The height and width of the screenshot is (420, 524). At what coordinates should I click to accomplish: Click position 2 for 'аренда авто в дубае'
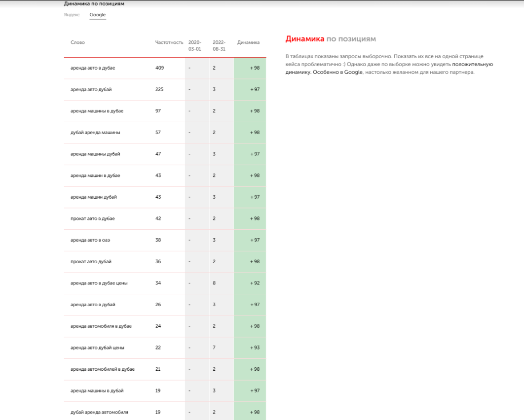(x=214, y=68)
